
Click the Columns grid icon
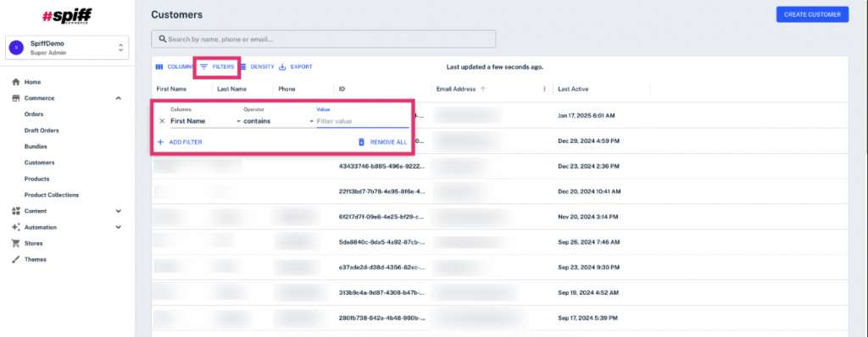click(x=159, y=66)
